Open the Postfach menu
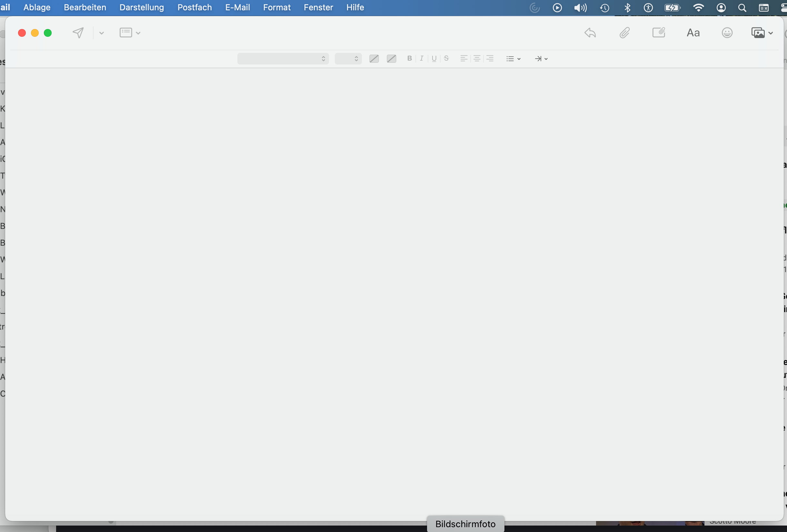This screenshot has width=787, height=532. (194, 7)
